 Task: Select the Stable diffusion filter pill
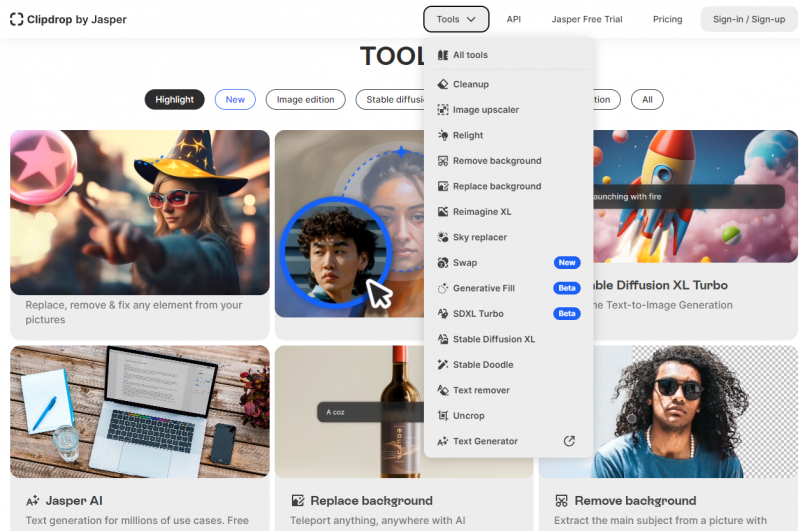(390, 99)
